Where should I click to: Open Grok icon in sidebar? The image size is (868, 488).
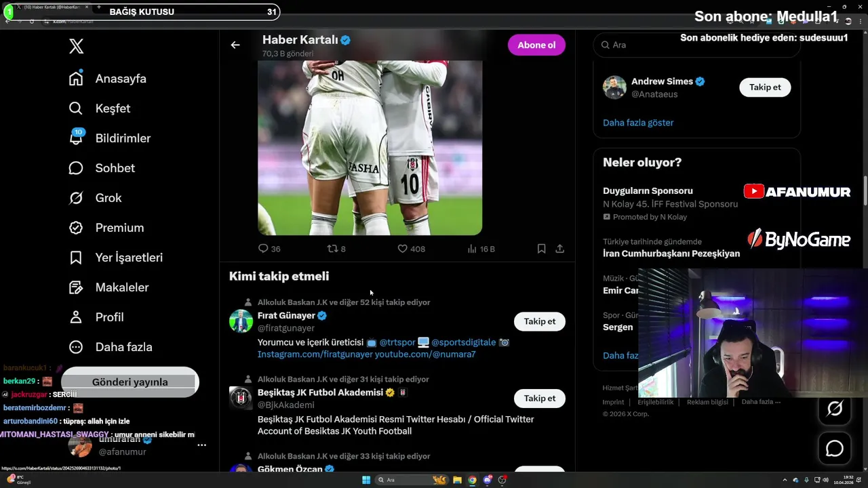[x=76, y=198]
